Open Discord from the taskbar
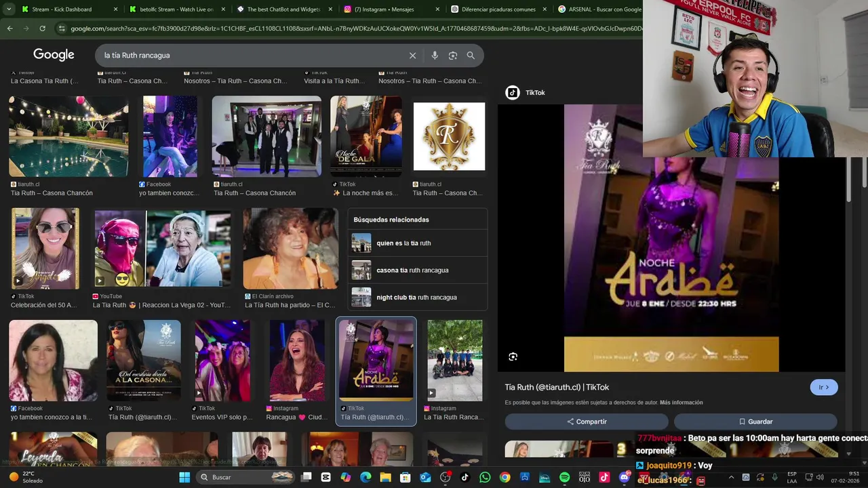Image resolution: width=868 pixels, height=488 pixels. point(625,477)
